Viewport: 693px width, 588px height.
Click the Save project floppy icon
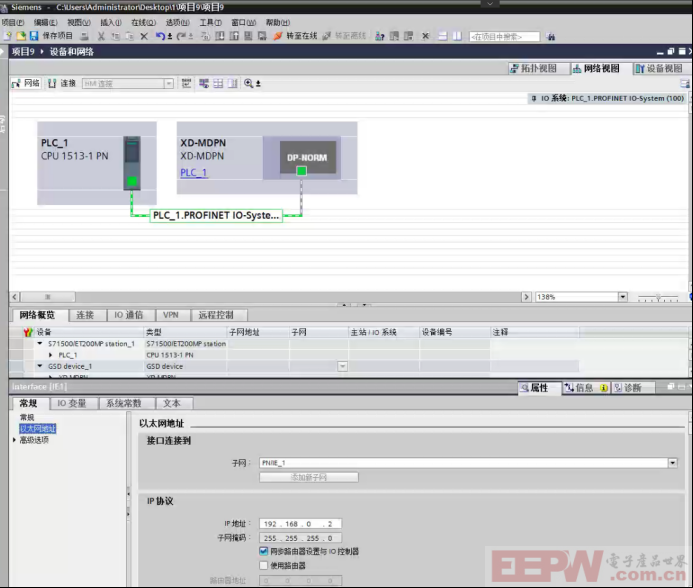point(34,36)
